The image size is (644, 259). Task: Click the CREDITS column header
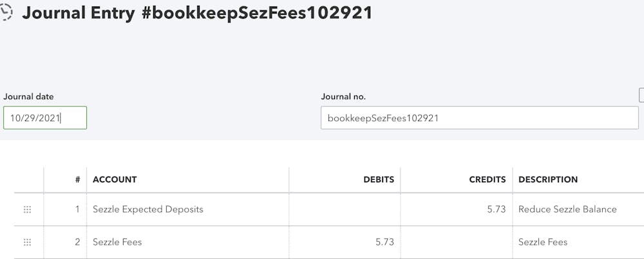[x=487, y=180]
